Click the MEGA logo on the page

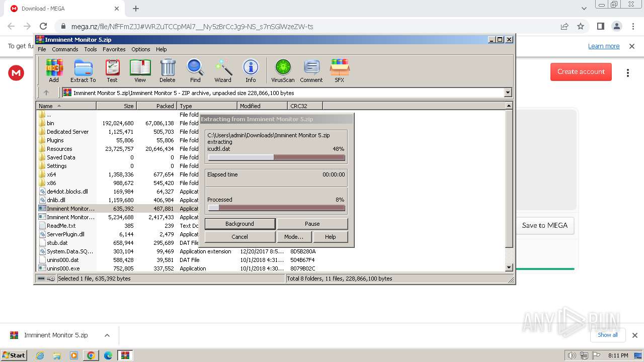(x=16, y=73)
